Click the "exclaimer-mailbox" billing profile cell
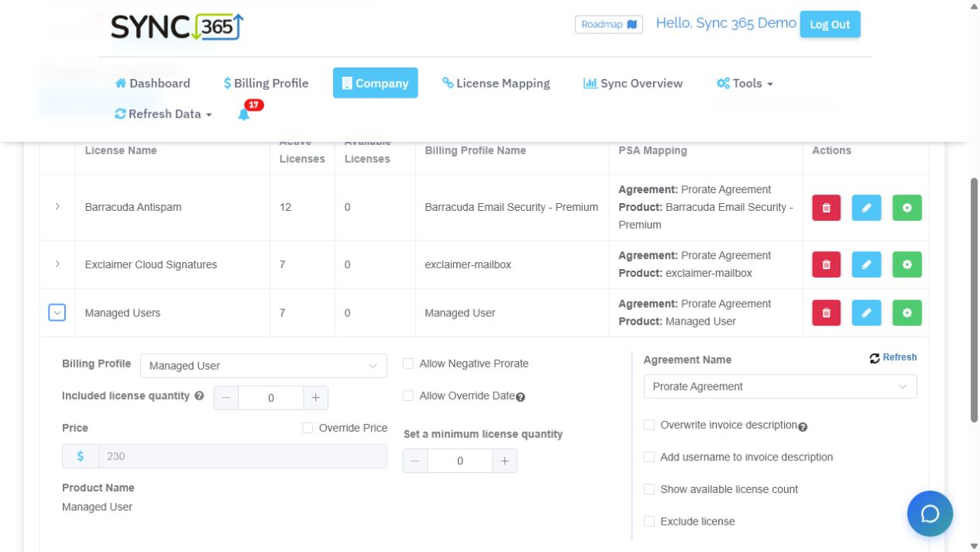Screen dimensions: 980x552 (x=468, y=264)
